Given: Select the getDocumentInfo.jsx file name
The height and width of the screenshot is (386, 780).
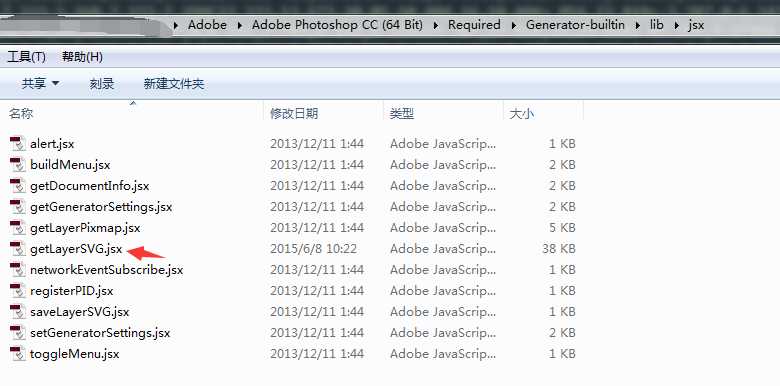Looking at the screenshot, I should (90, 186).
